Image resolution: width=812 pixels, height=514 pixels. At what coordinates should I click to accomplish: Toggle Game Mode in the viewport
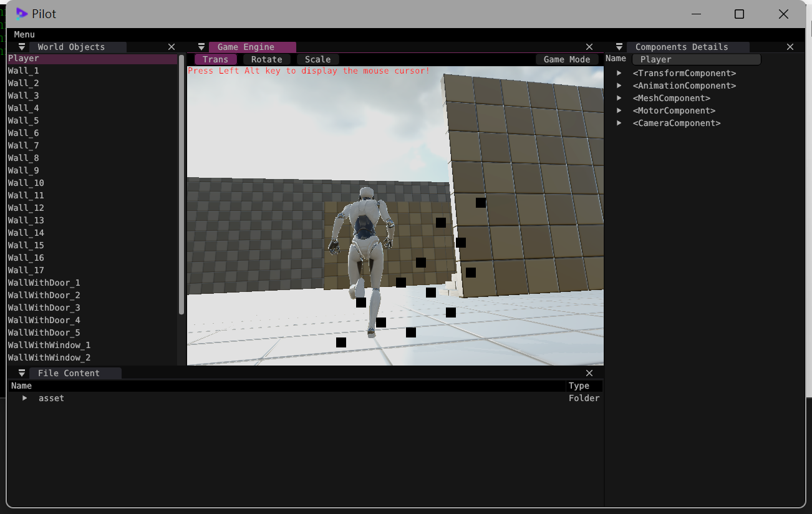tap(567, 59)
